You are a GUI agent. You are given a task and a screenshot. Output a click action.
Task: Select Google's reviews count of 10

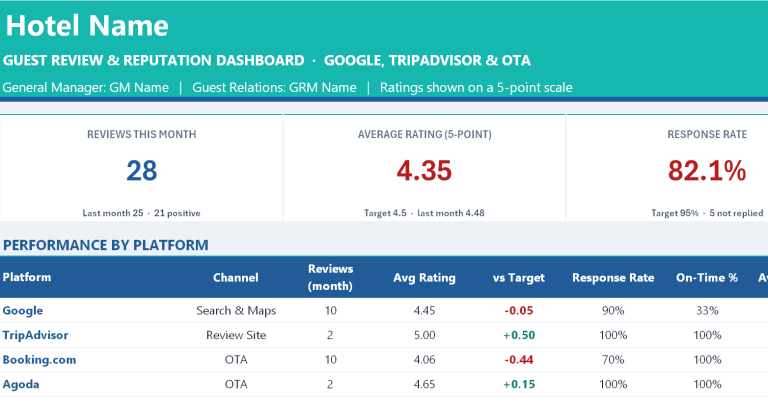[x=331, y=310]
